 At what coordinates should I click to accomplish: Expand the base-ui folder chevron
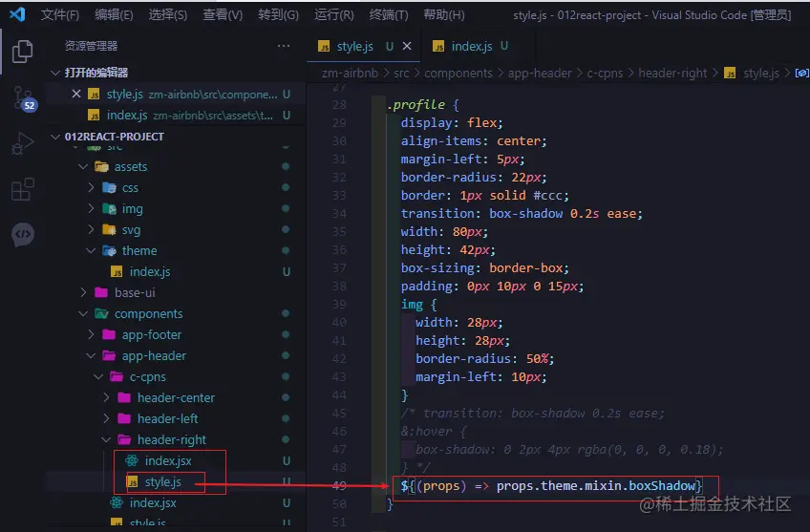83,292
